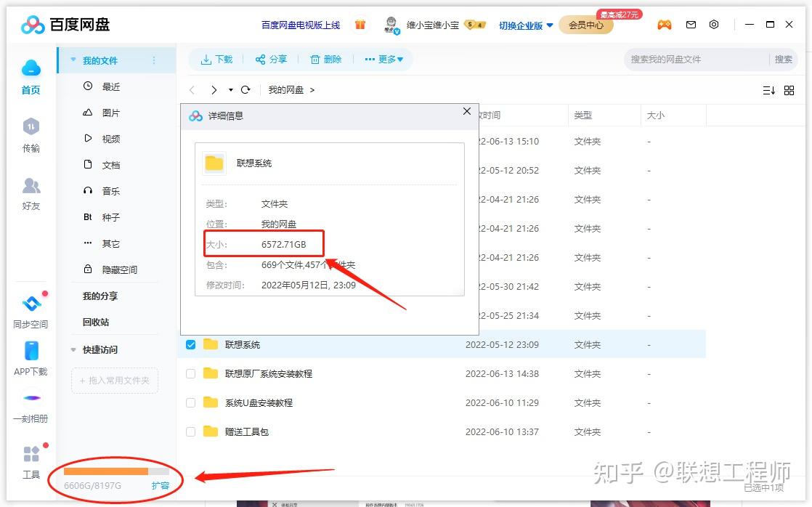Expand the 我的网盘 path chevron
The width and height of the screenshot is (812, 507).
pyautogui.click(x=312, y=90)
